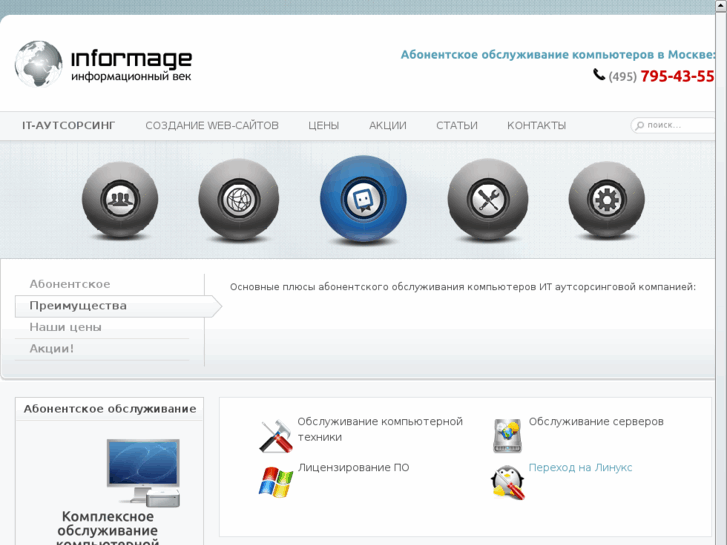
Task: Click the heading Абонентское обслуживание компьютеров в Москве
Action: (x=558, y=55)
